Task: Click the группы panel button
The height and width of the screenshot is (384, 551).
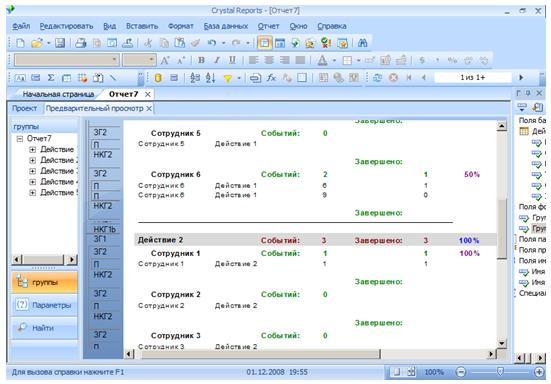Action: tap(45, 282)
